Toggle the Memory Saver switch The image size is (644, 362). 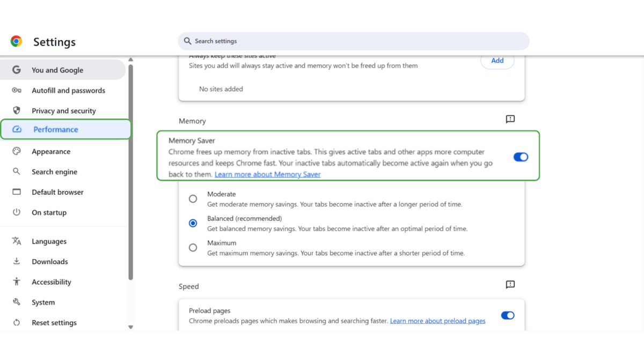click(521, 157)
